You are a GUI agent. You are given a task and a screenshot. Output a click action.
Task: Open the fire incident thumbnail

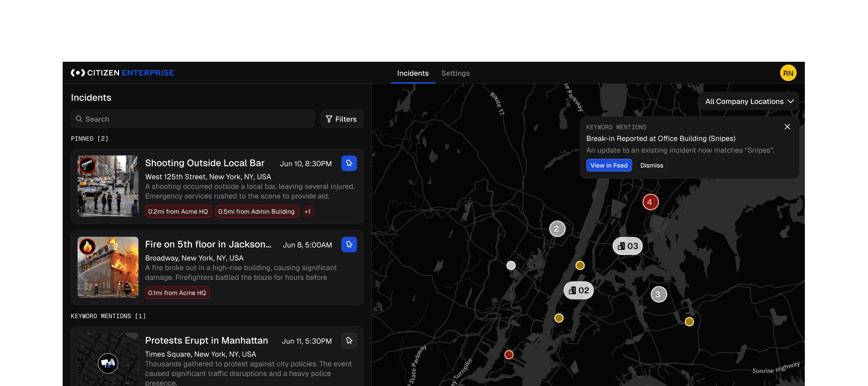[x=108, y=267]
